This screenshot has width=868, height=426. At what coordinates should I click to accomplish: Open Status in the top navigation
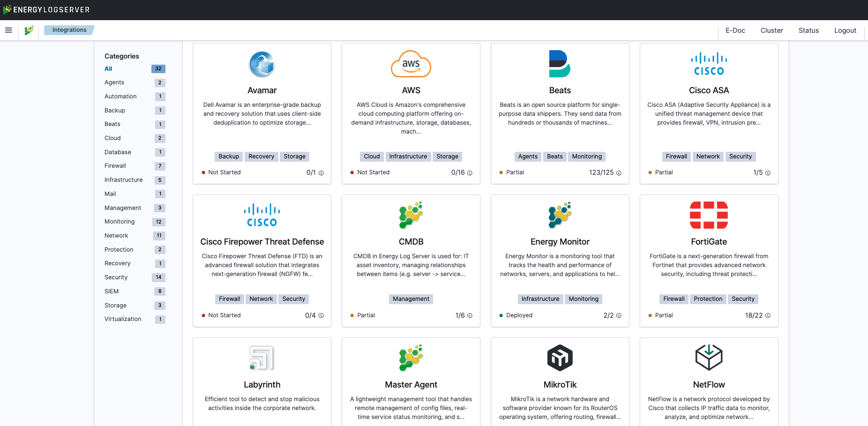pyautogui.click(x=808, y=30)
